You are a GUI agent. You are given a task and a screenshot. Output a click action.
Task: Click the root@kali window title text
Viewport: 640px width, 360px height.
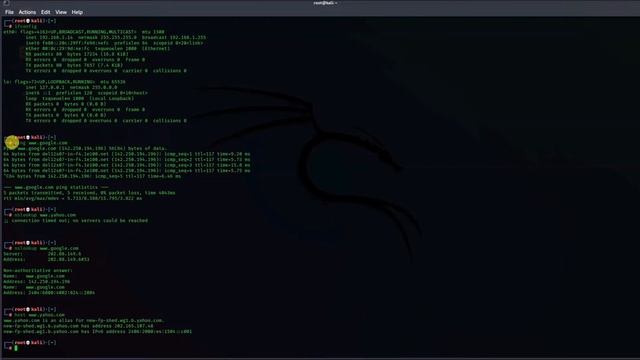325,3
